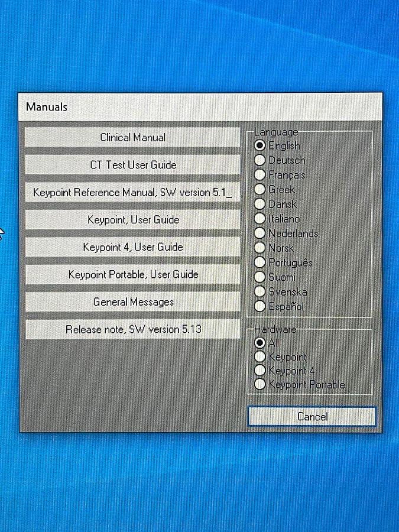Viewport: 399px width, 532px height.
Task: Open Keypoint Reference Manual SW version 5.1
Action: [132, 193]
